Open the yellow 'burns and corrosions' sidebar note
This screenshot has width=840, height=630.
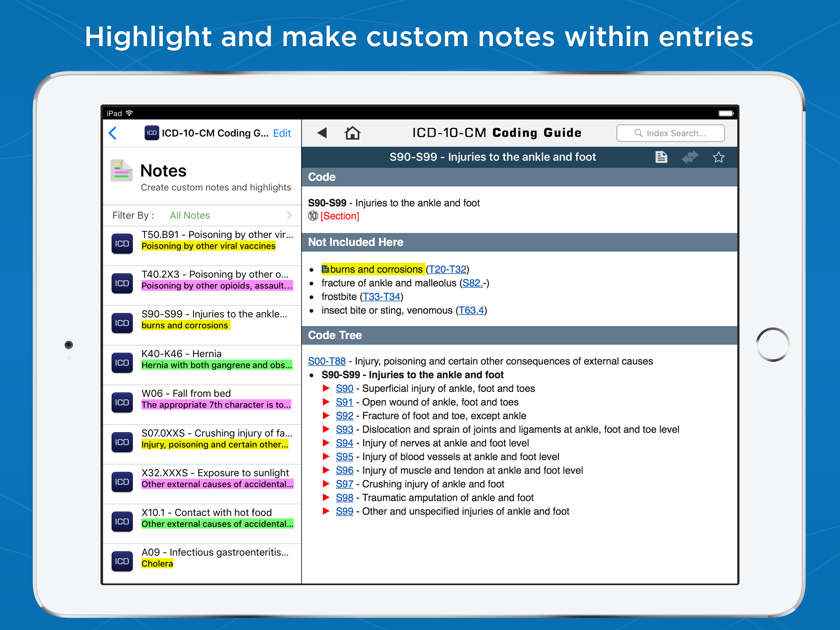[x=185, y=325]
